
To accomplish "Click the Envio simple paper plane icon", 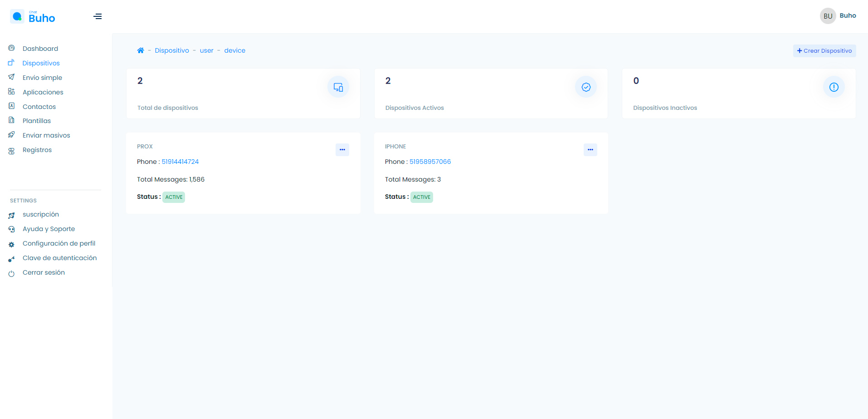I will coord(12,77).
